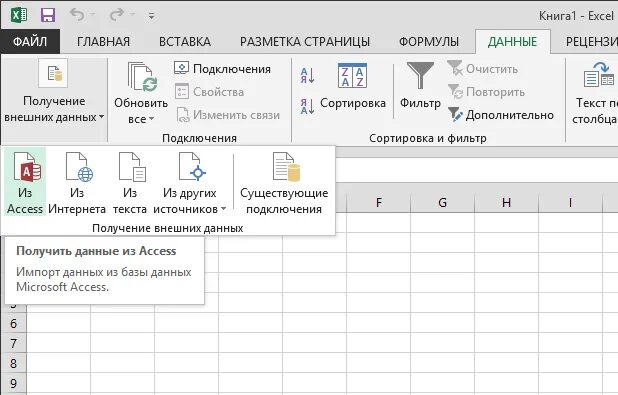Open the РАЗМЕТКА СТРАНИЦЫ tab
This screenshot has width=618, height=395.
305,41
